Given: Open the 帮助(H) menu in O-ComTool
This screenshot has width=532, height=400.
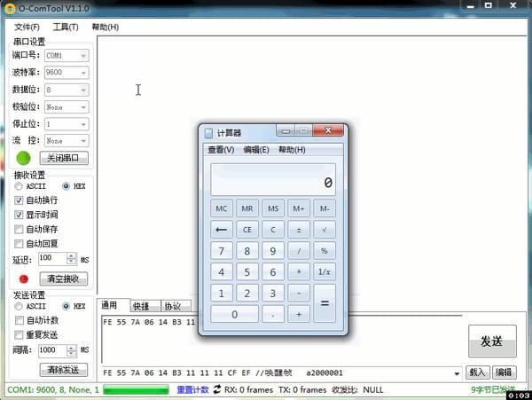Looking at the screenshot, I should pos(106,27).
